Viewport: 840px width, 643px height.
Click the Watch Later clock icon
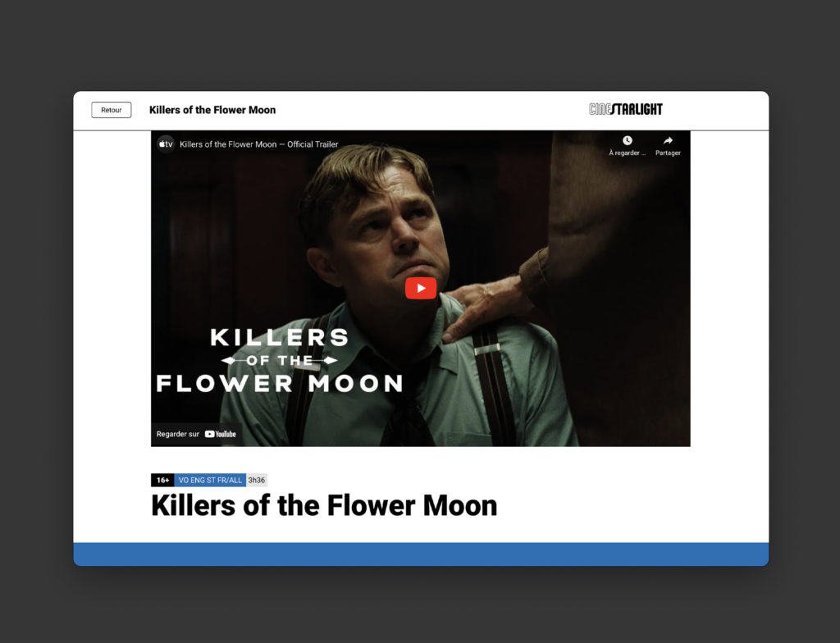pyautogui.click(x=627, y=141)
